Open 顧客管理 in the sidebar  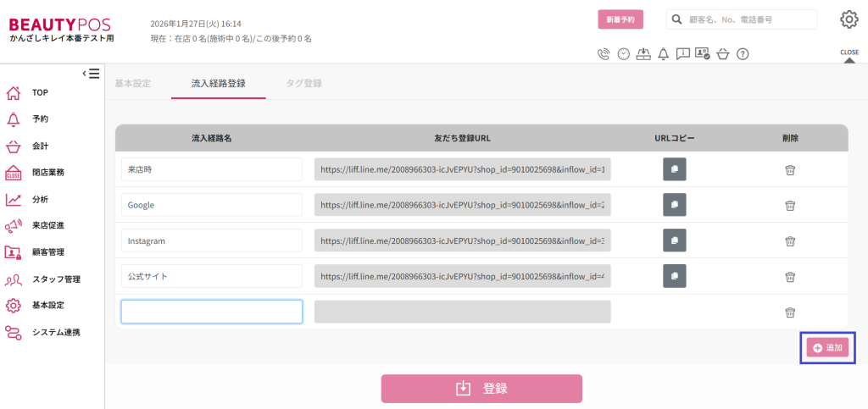point(48,251)
